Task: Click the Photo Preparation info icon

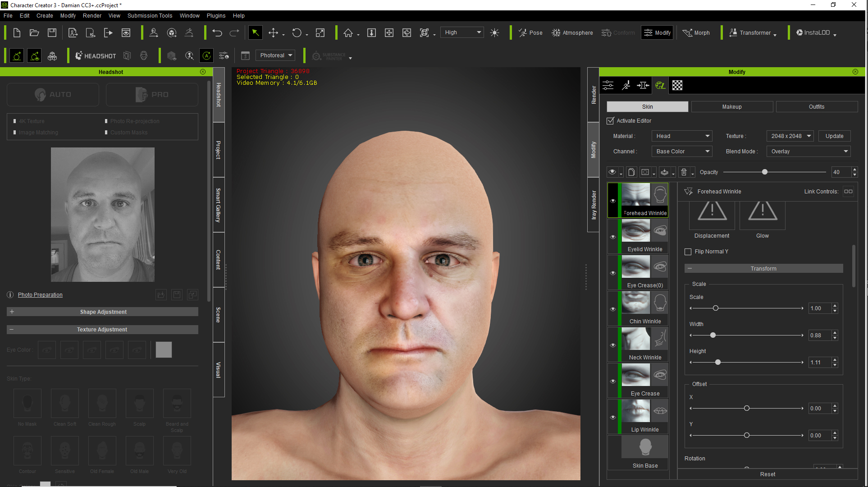Action: [x=10, y=294]
